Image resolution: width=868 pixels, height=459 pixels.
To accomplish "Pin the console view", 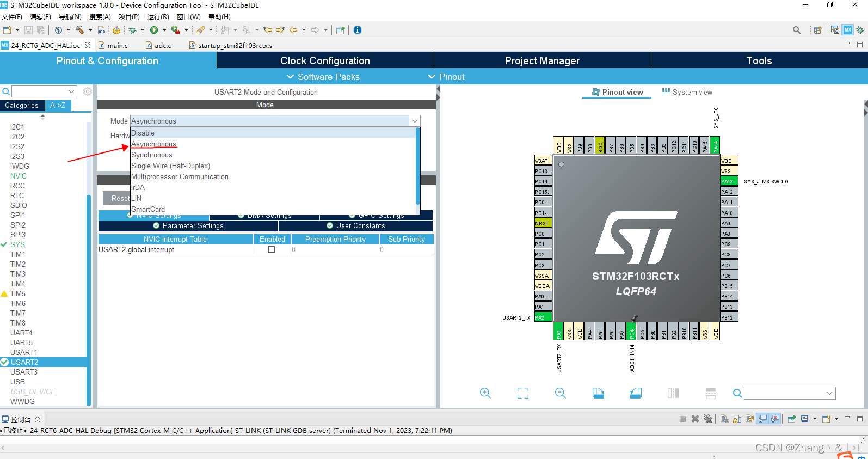I will [792, 419].
